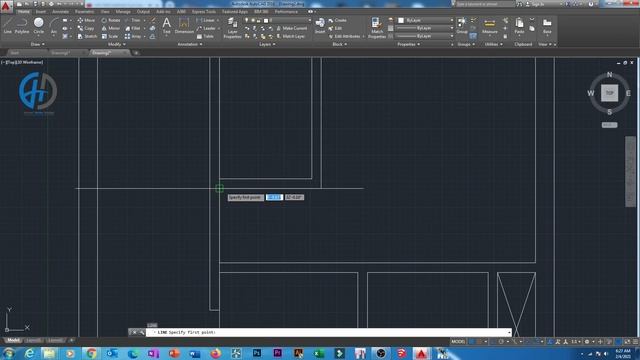Open Photoshop from the Windows taskbar
The height and width of the screenshot is (360, 640).
pyautogui.click(x=257, y=353)
